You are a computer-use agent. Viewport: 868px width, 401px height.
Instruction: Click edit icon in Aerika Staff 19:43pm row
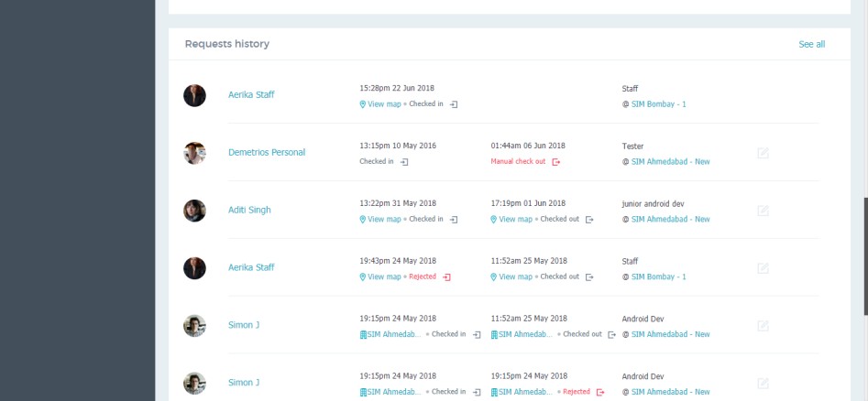click(x=763, y=268)
